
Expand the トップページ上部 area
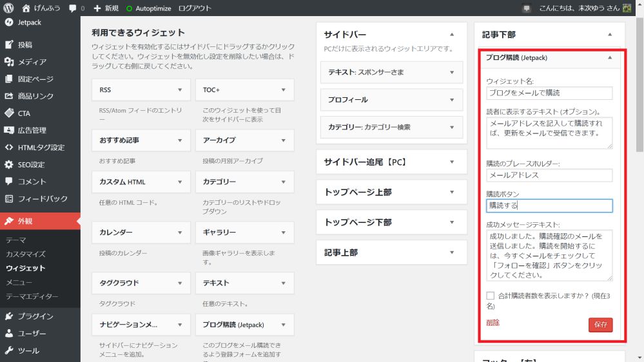tap(452, 192)
